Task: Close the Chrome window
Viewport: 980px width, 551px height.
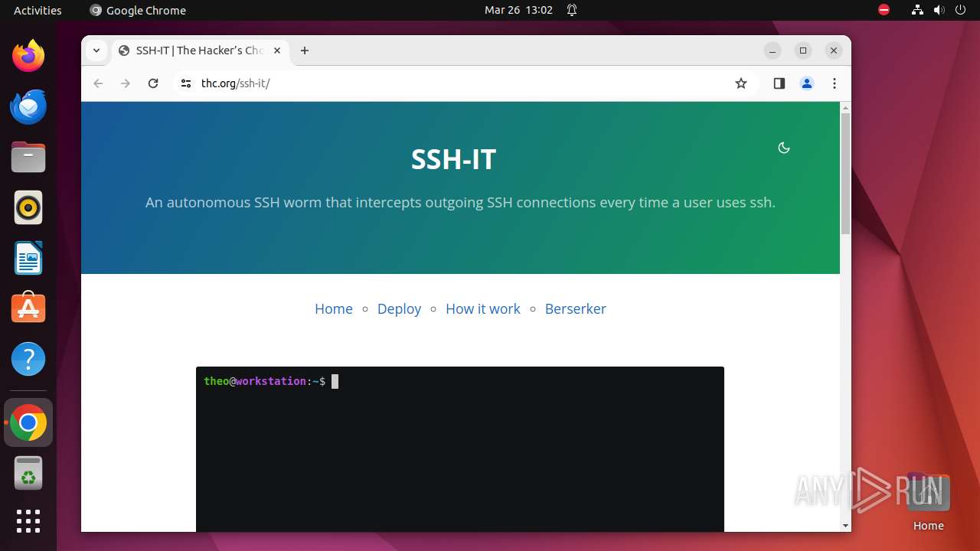Action: (x=834, y=51)
